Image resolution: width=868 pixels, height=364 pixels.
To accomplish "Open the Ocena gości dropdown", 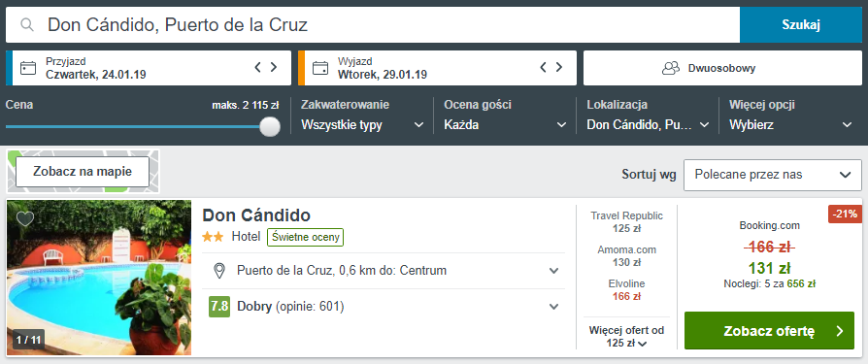I will pos(505,116).
